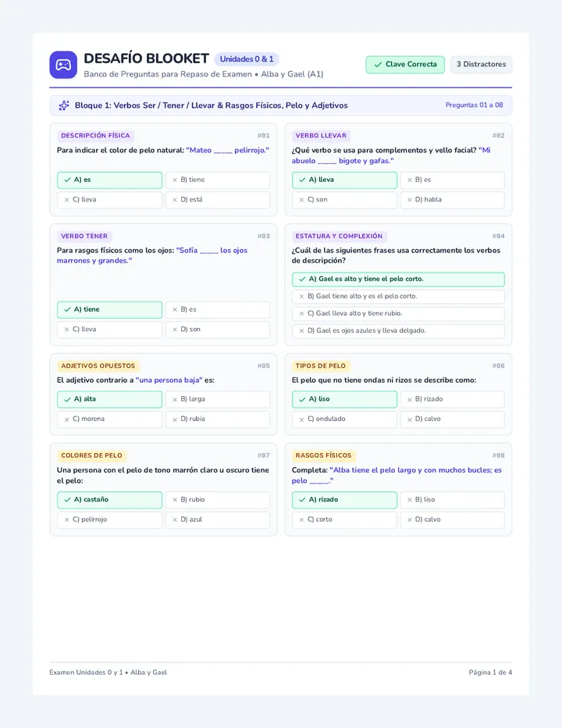562x728 pixels.
Task: Click the DESCRIPCIÓN FÍSICA category tag
Action: (95, 136)
